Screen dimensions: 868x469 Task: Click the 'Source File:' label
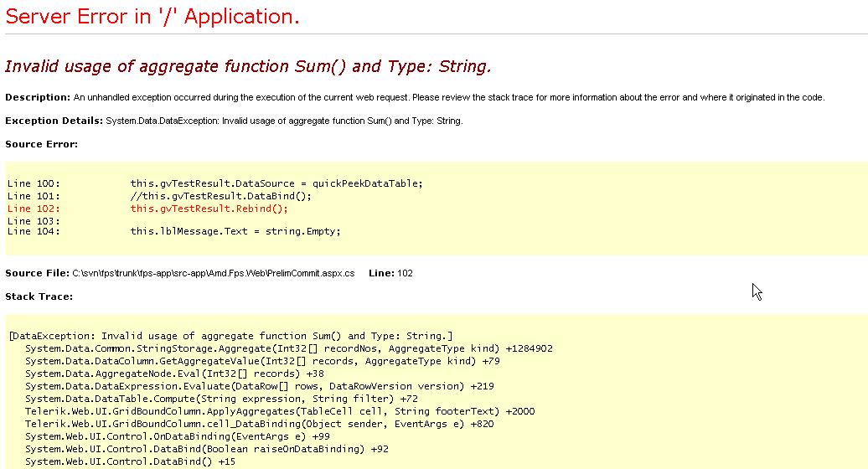coord(37,273)
